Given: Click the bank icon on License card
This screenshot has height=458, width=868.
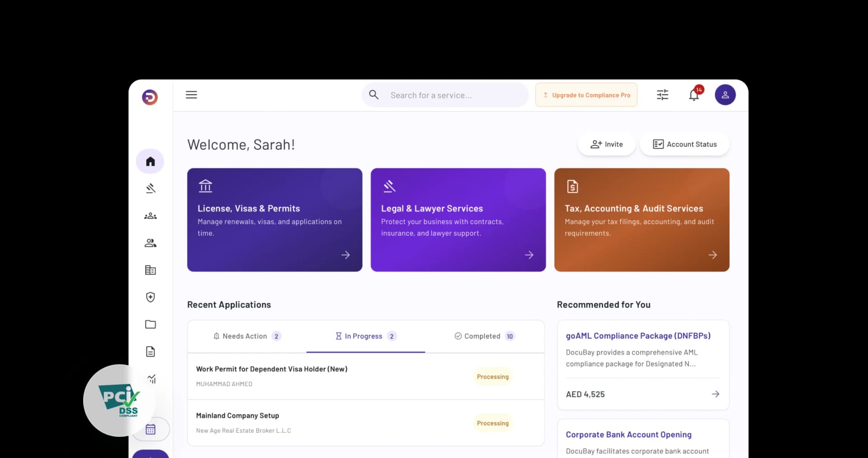Looking at the screenshot, I should [x=205, y=186].
